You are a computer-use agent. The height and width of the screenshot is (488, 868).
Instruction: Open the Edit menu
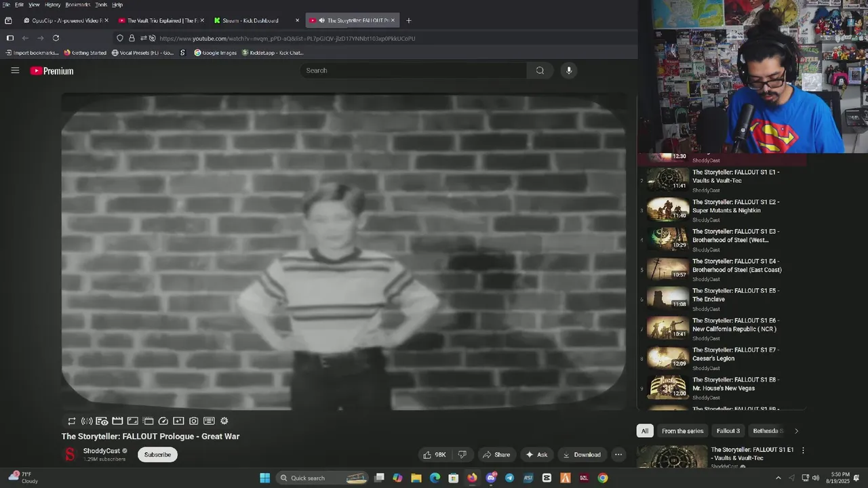pyautogui.click(x=19, y=5)
